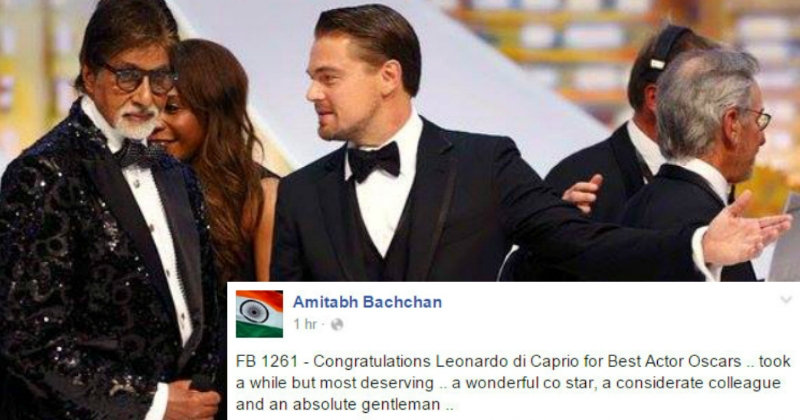The height and width of the screenshot is (420, 800).
Task: Click the black bow tie on center man
Action: [x=374, y=160]
